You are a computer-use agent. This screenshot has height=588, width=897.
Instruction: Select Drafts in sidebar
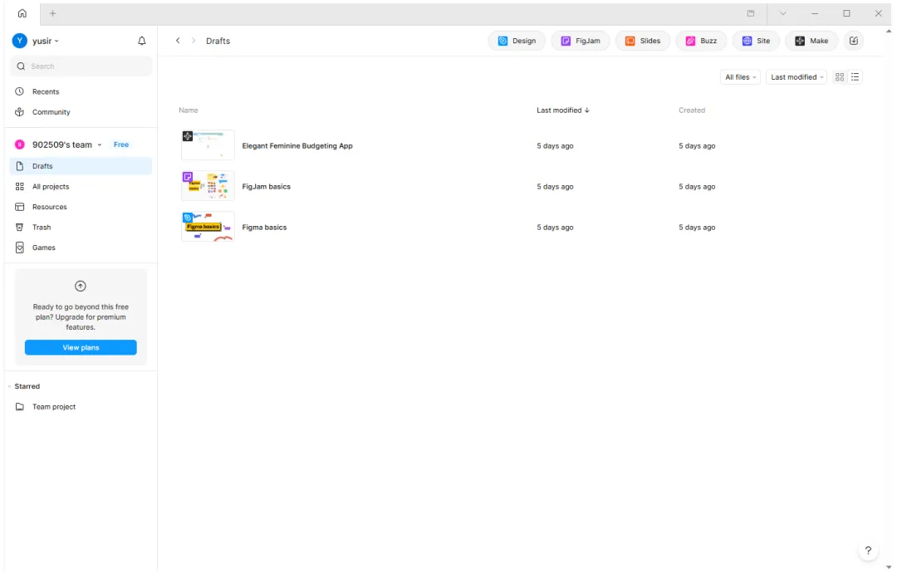click(x=81, y=166)
